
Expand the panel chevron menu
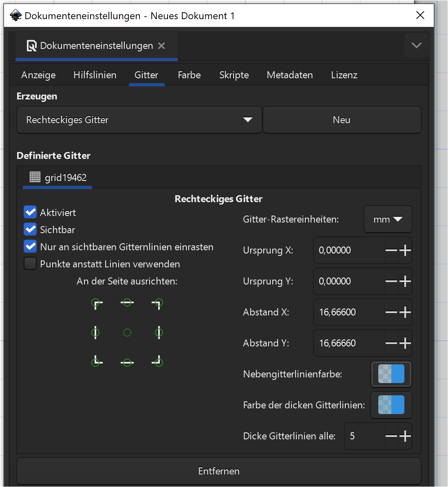coord(416,45)
